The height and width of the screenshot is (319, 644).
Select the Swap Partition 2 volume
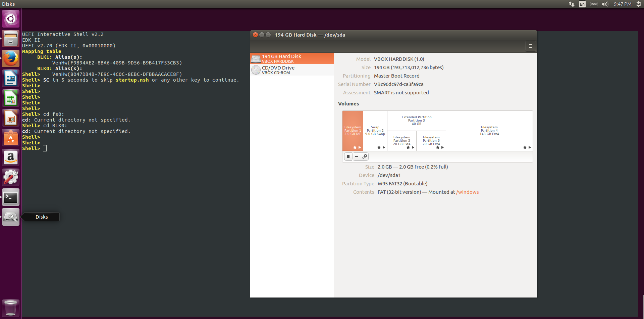point(375,131)
